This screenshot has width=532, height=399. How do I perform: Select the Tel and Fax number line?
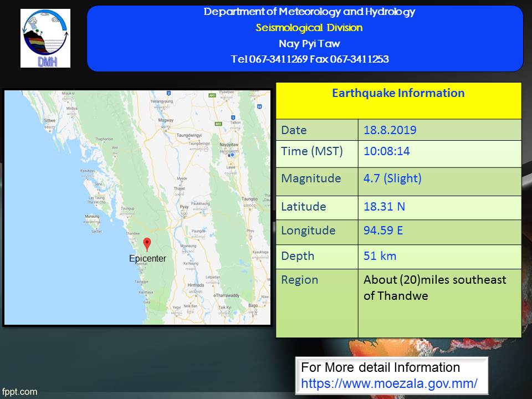click(309, 59)
